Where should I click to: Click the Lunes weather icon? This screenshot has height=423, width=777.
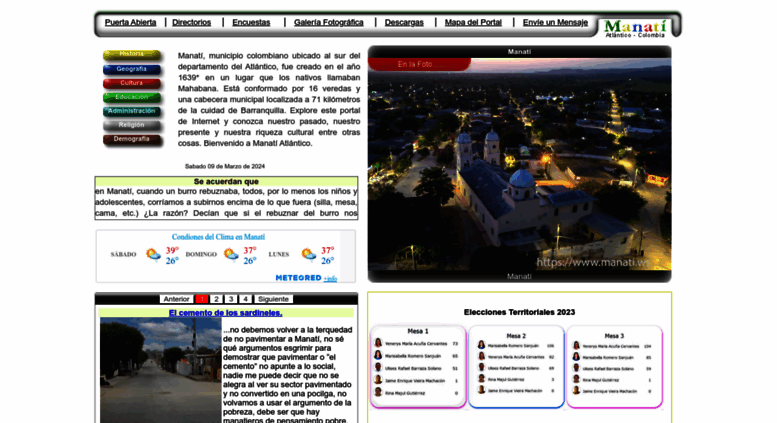pyautogui.click(x=309, y=255)
